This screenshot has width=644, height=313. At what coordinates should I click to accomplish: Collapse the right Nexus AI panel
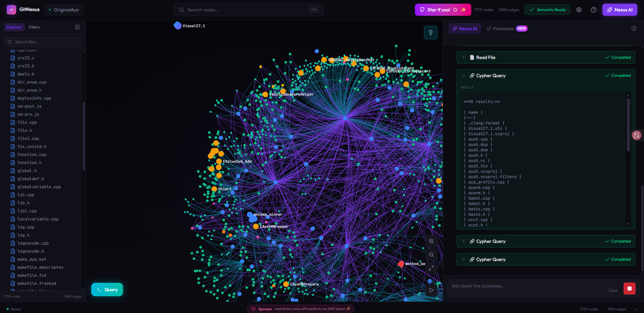634,29
